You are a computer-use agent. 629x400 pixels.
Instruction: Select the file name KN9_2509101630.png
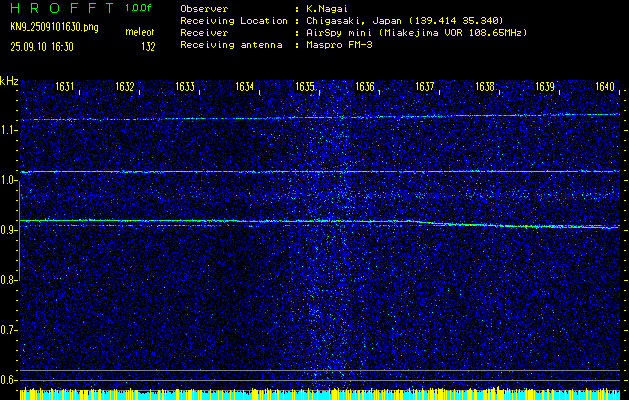click(x=54, y=27)
